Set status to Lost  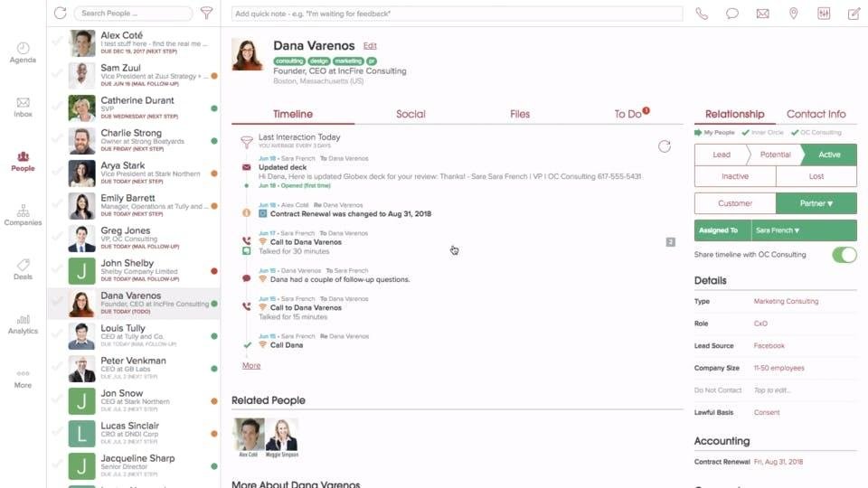[x=816, y=176]
